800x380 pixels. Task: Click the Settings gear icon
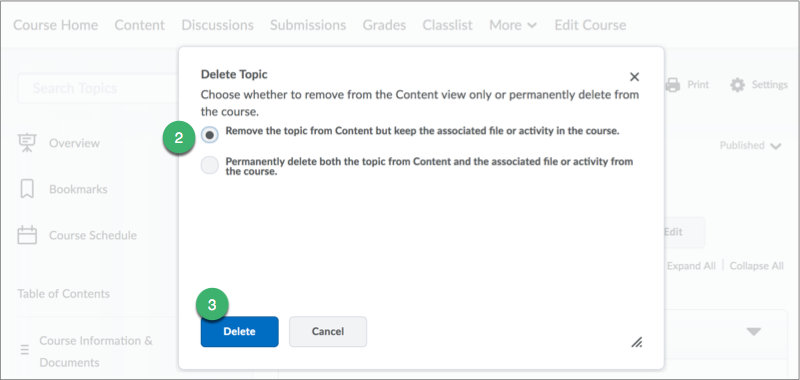point(737,85)
